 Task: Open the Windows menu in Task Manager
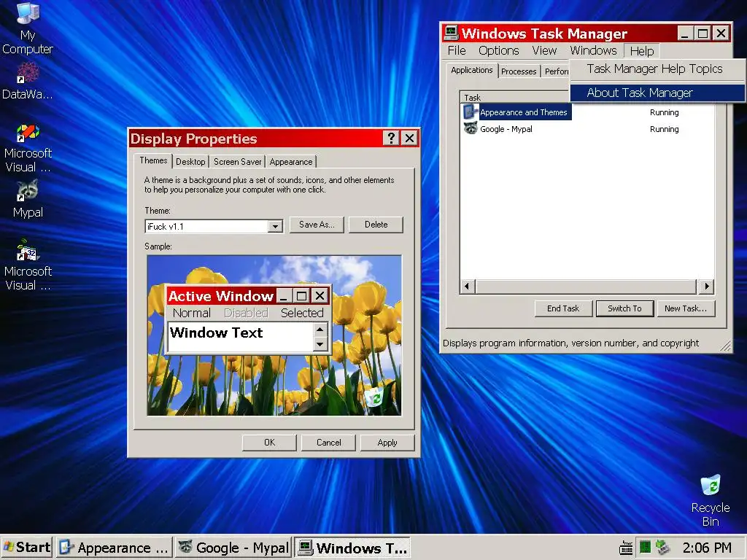593,50
